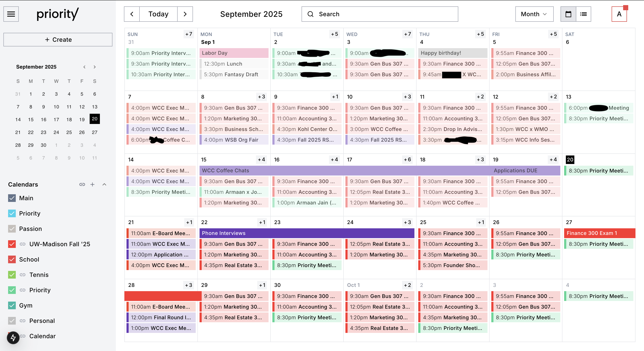The height and width of the screenshot is (351, 644).
Task: Add a calendar with the plus icon
Action: (x=92, y=184)
